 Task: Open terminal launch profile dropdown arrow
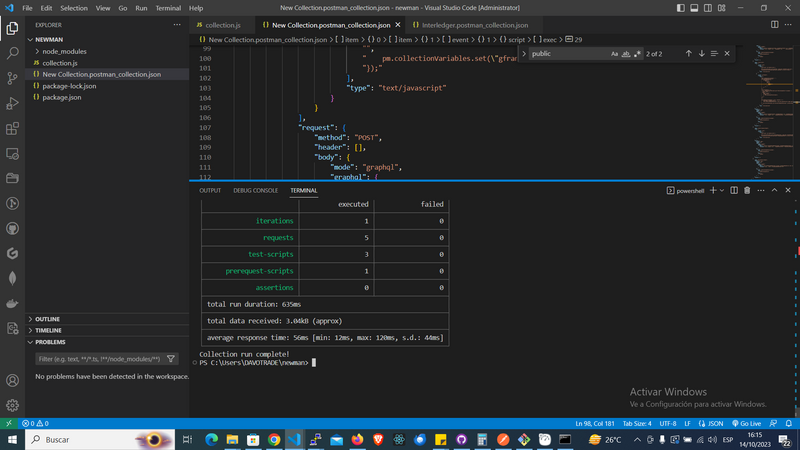tap(722, 190)
